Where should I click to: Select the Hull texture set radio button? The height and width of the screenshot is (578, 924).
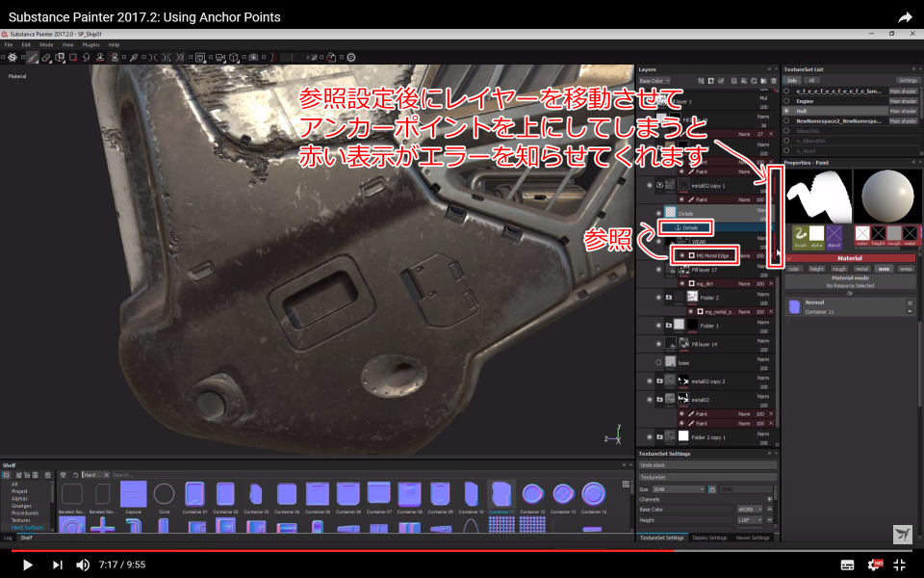786,111
